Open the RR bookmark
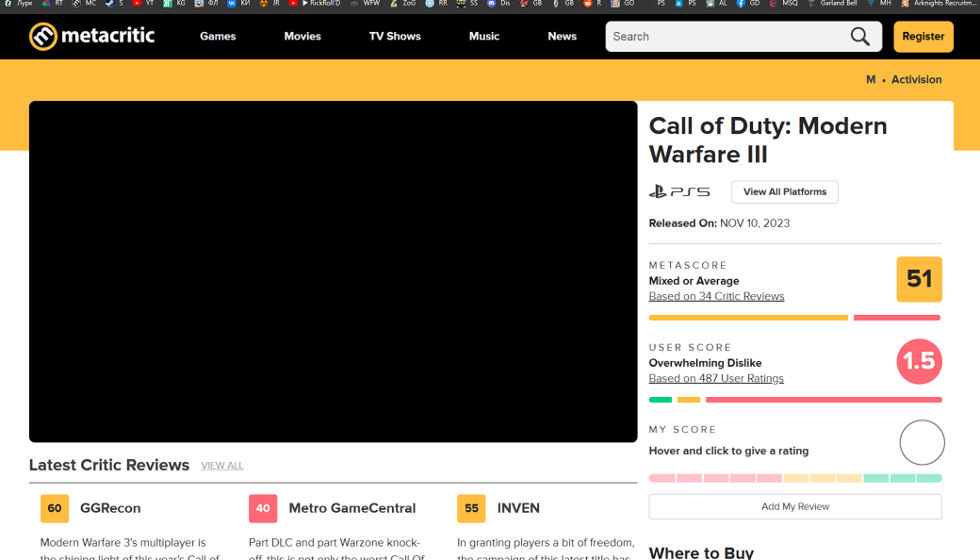This screenshot has height=560, width=980. point(437,3)
